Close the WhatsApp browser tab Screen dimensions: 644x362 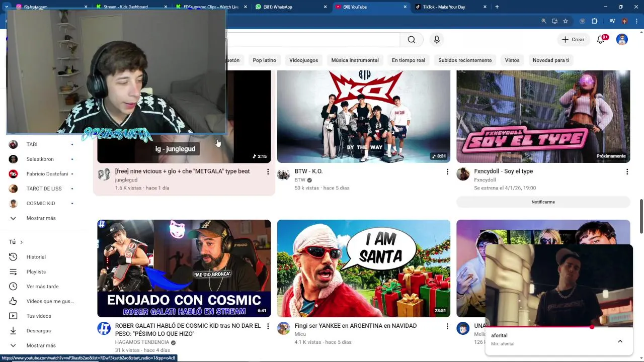(x=325, y=7)
